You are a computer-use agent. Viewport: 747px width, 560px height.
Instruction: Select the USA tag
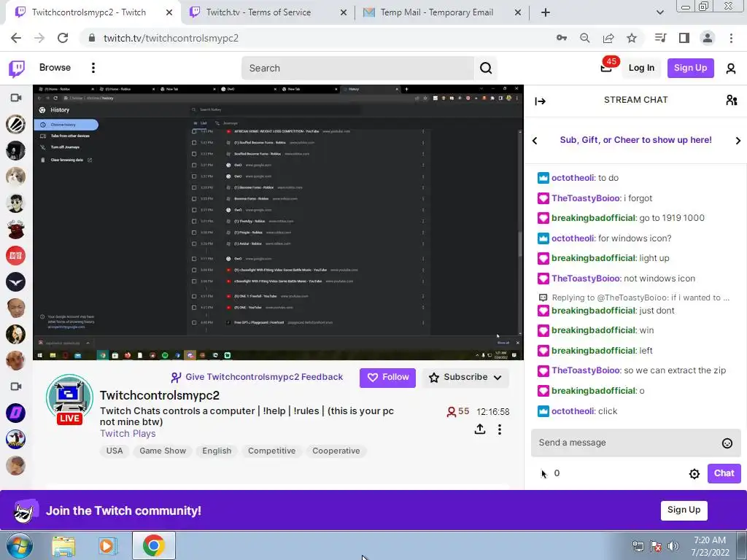pos(115,451)
